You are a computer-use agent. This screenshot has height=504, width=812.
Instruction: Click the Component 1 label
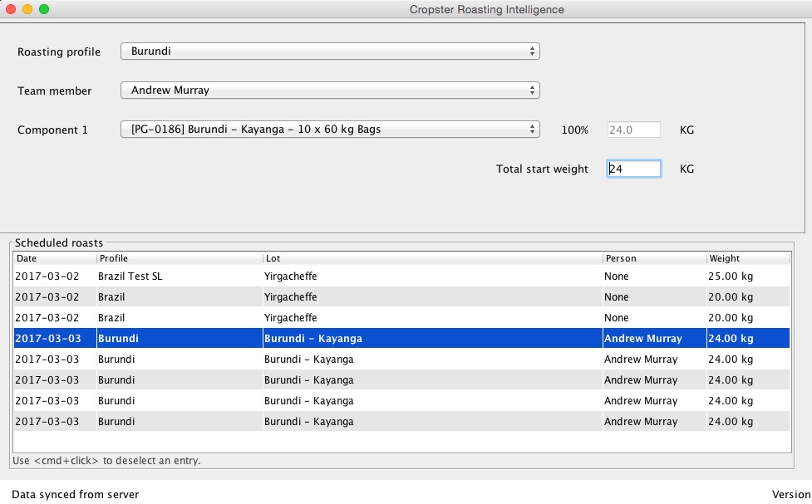[x=52, y=130]
